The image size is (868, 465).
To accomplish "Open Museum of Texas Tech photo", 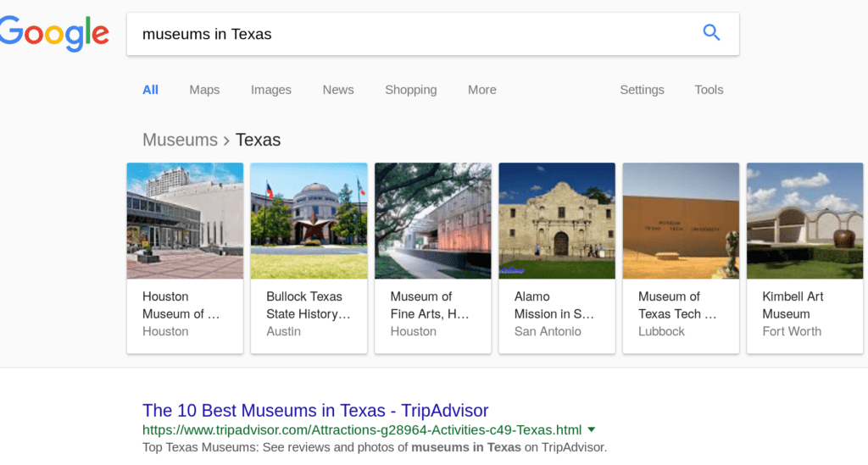I will point(681,220).
